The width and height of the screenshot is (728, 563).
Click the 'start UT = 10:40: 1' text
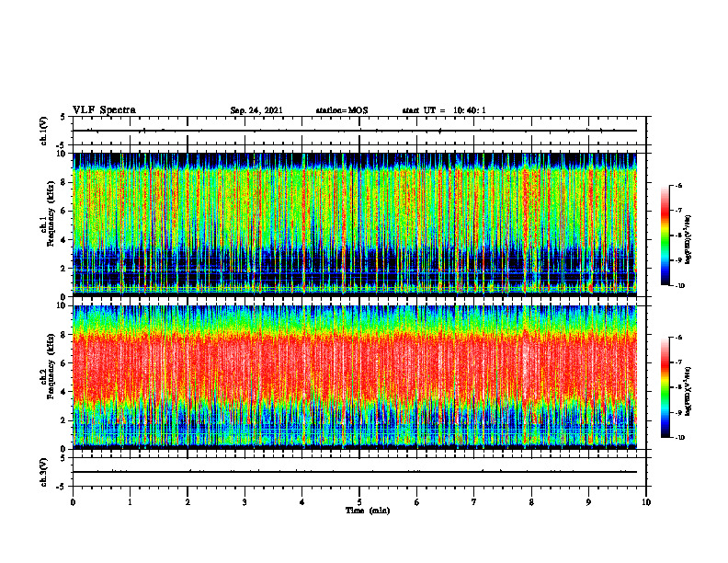pyautogui.click(x=444, y=110)
